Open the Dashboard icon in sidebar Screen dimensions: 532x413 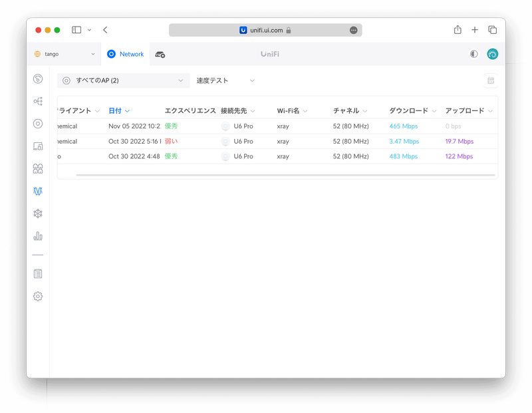(x=38, y=79)
